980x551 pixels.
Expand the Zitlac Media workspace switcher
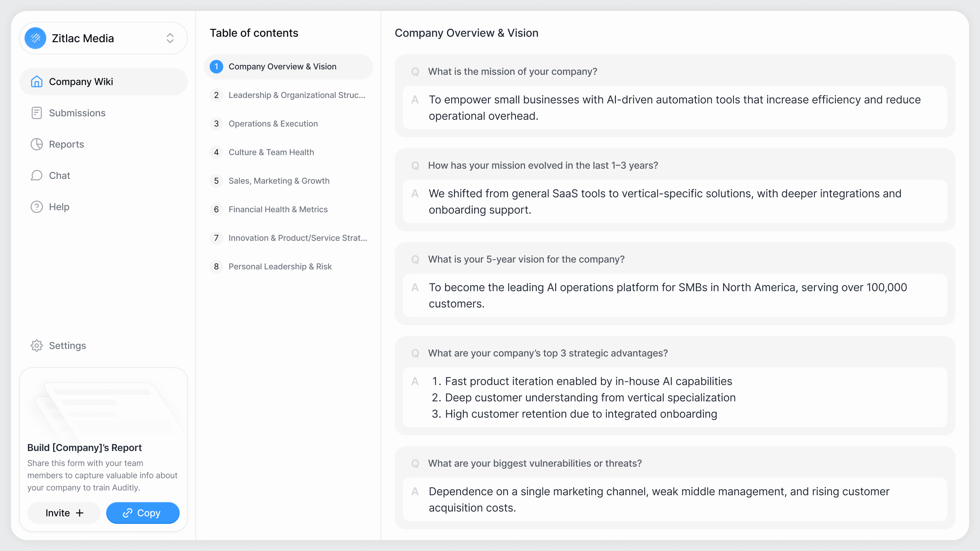[x=170, y=38]
